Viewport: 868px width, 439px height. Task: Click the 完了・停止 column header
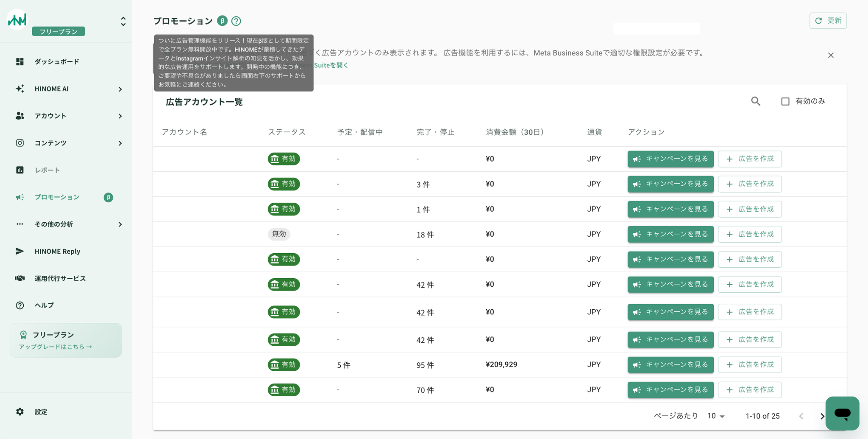click(x=435, y=132)
